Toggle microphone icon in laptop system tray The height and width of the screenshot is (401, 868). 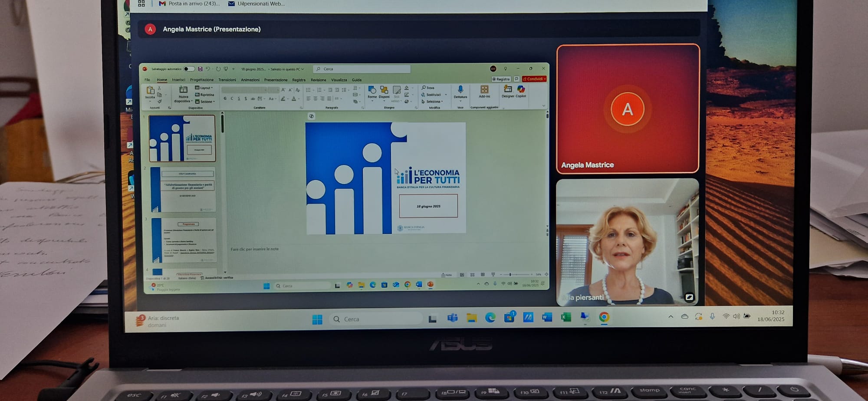[x=712, y=317]
